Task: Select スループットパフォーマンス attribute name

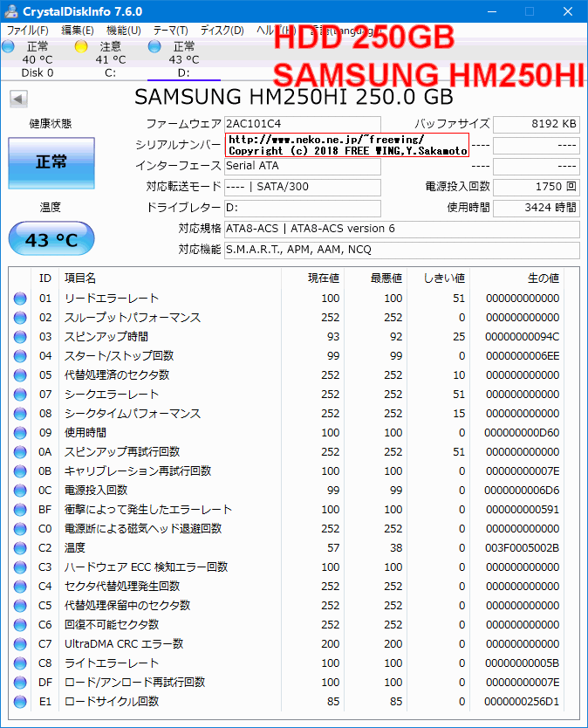Action: tap(133, 318)
